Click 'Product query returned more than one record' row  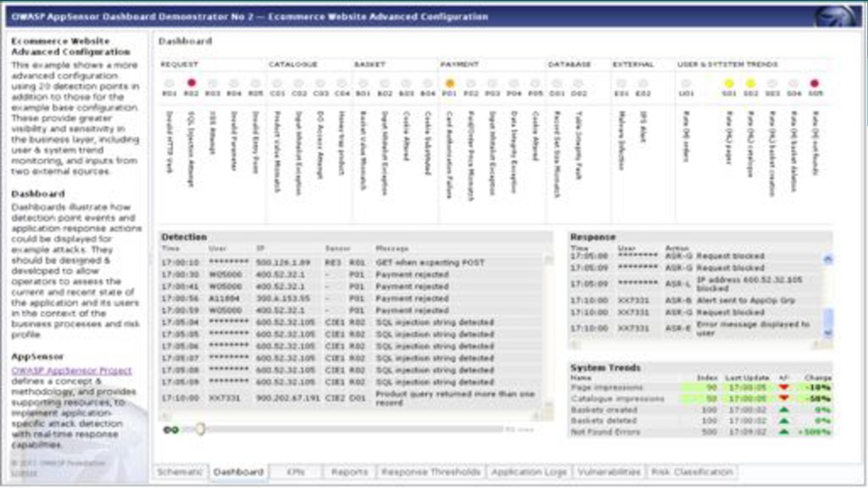(x=350, y=398)
